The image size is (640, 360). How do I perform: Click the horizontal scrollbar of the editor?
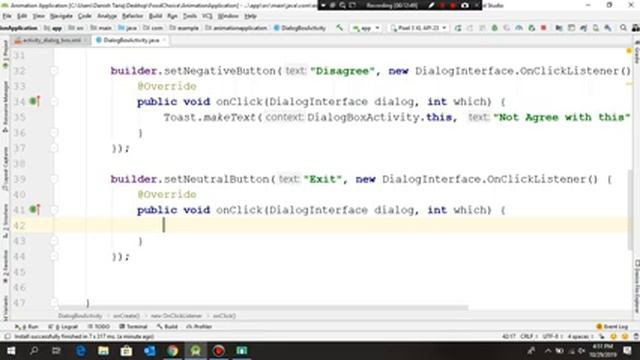(x=263, y=308)
